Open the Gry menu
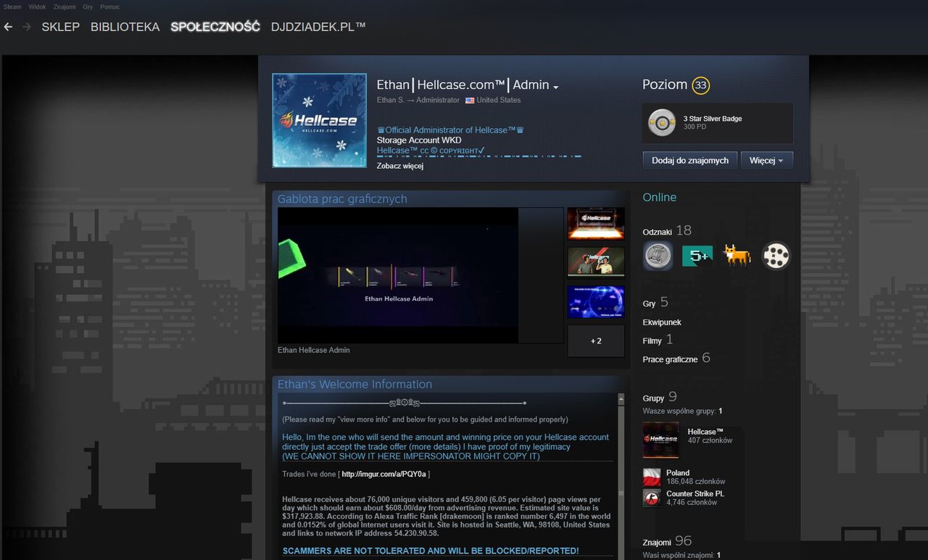 tap(88, 7)
